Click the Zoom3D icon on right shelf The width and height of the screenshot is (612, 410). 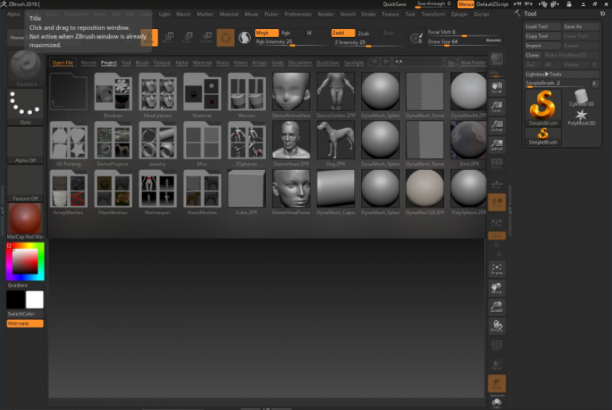pyautogui.click(x=497, y=307)
